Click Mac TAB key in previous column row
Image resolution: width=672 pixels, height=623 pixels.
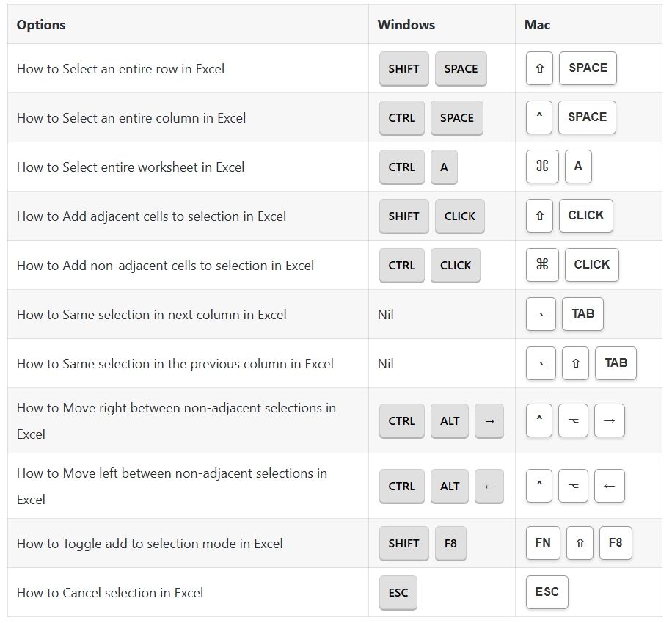pyautogui.click(x=616, y=363)
